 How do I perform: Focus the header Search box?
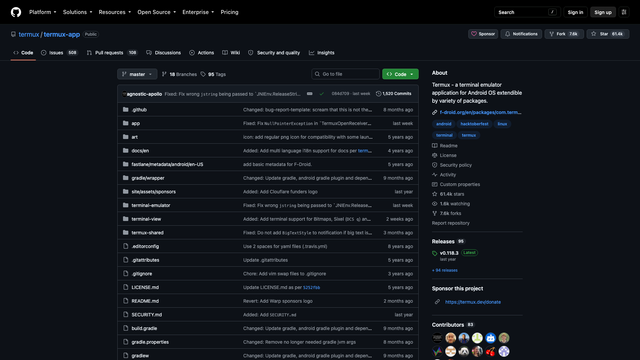point(527,12)
